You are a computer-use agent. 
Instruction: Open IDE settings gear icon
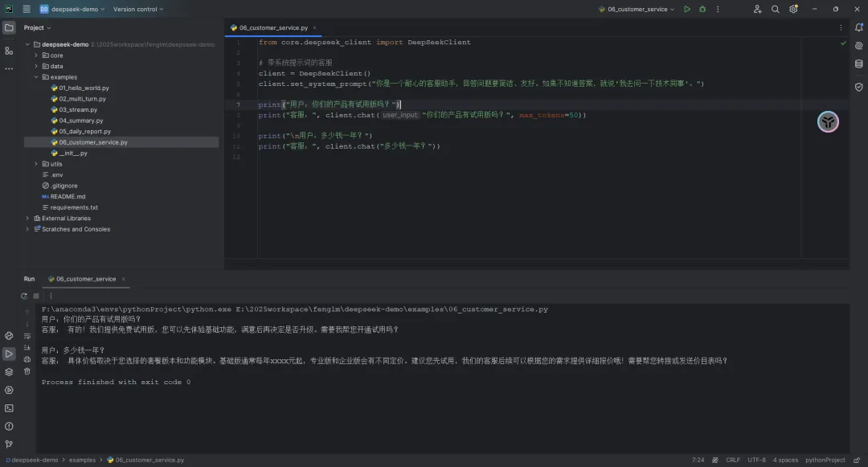(793, 9)
